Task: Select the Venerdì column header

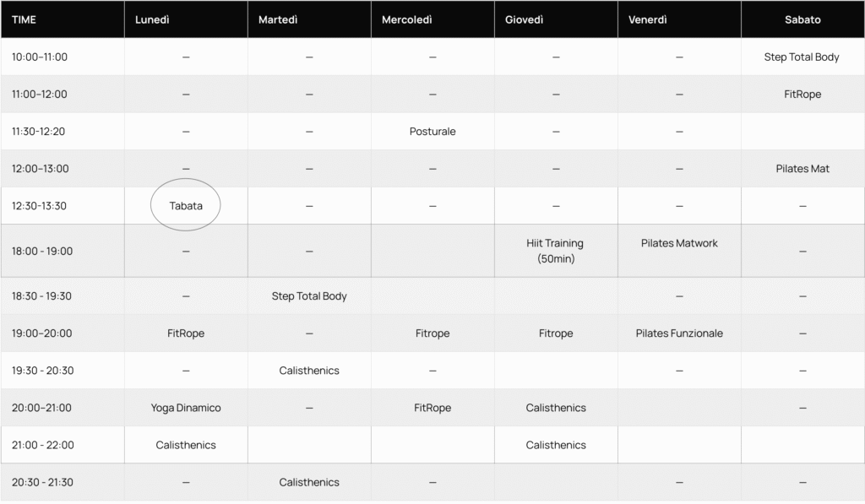Action: (x=648, y=19)
